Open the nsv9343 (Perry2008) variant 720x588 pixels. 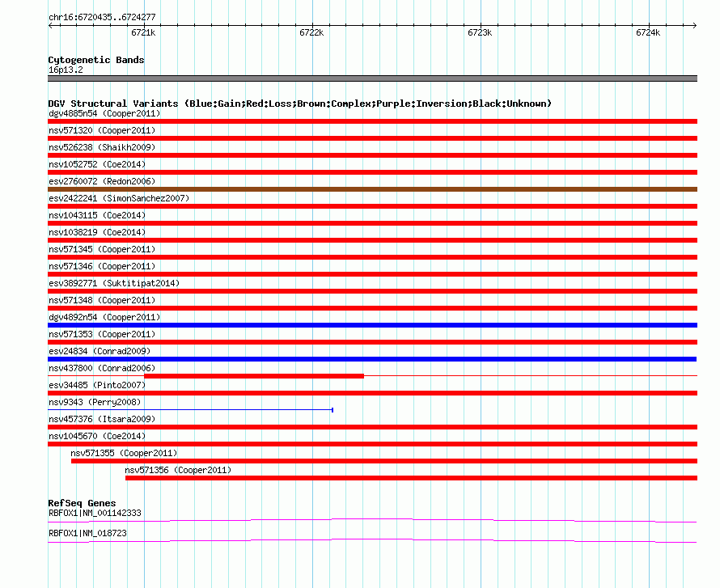95,402
